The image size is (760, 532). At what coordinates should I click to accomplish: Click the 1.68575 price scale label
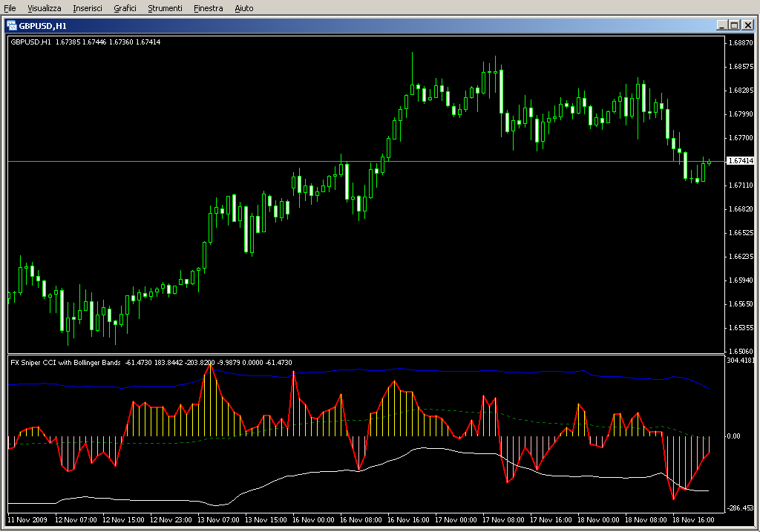click(x=741, y=66)
